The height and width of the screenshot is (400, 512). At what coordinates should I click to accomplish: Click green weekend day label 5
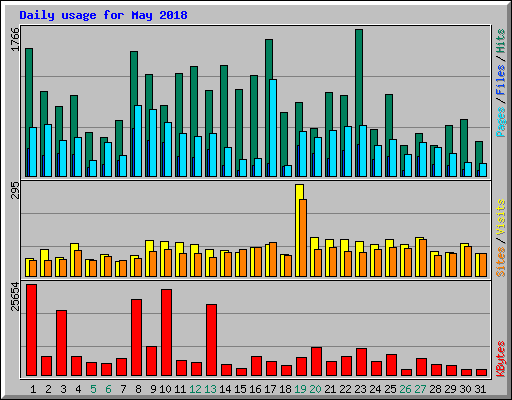[93, 389]
